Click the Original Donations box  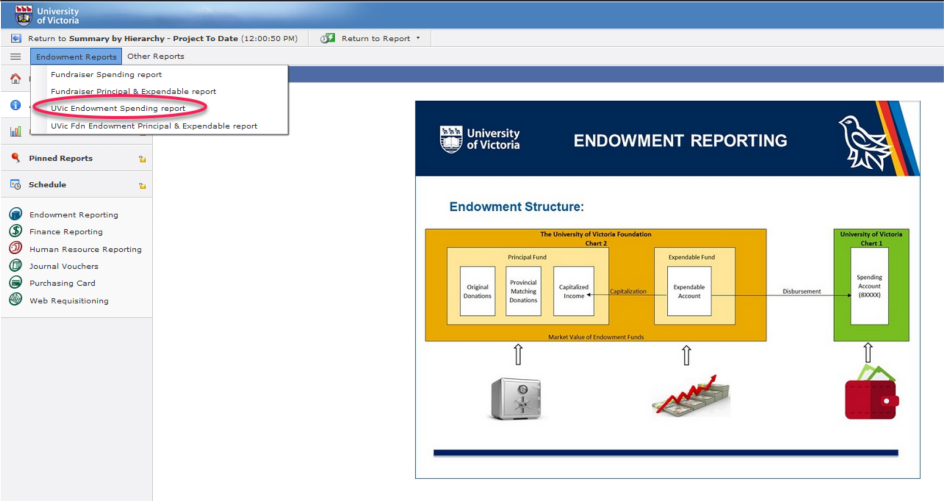(477, 291)
